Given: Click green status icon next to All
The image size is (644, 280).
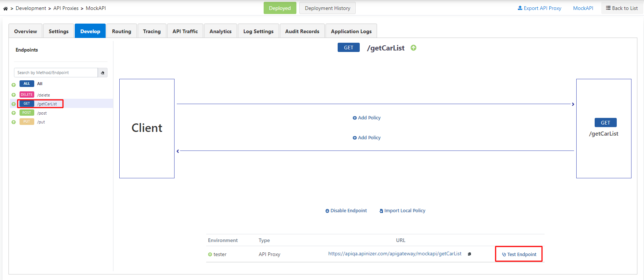Looking at the screenshot, I should (x=14, y=85).
